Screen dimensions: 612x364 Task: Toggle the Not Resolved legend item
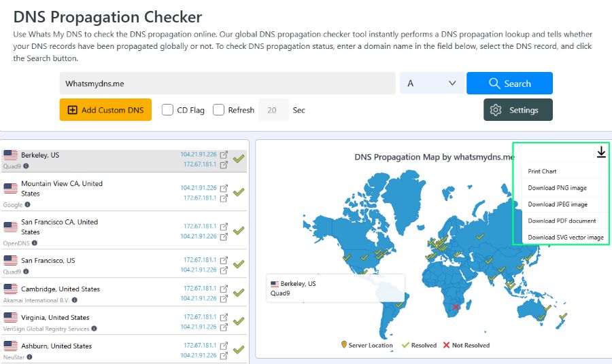[466, 345]
